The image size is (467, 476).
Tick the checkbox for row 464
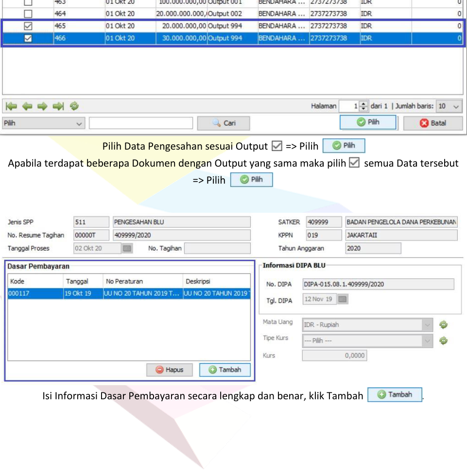pyautogui.click(x=28, y=14)
